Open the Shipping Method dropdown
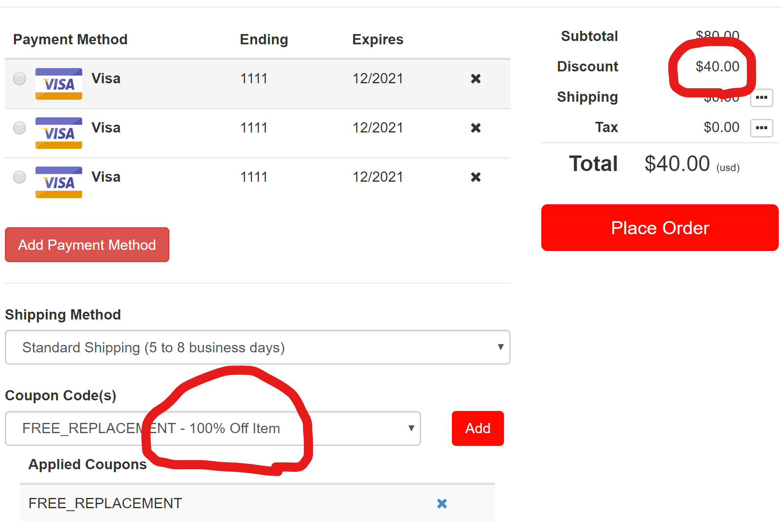This screenshot has height=532, width=782. tap(257, 347)
